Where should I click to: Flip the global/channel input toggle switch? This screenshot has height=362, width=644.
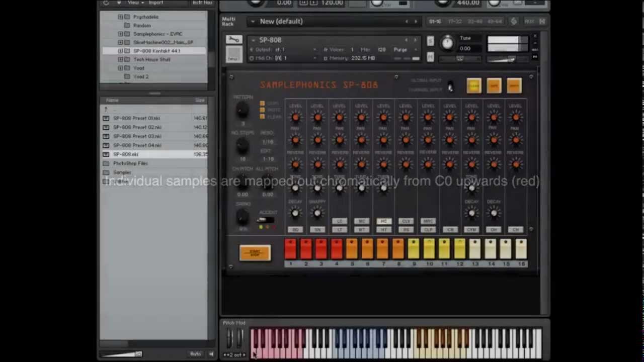[450, 86]
